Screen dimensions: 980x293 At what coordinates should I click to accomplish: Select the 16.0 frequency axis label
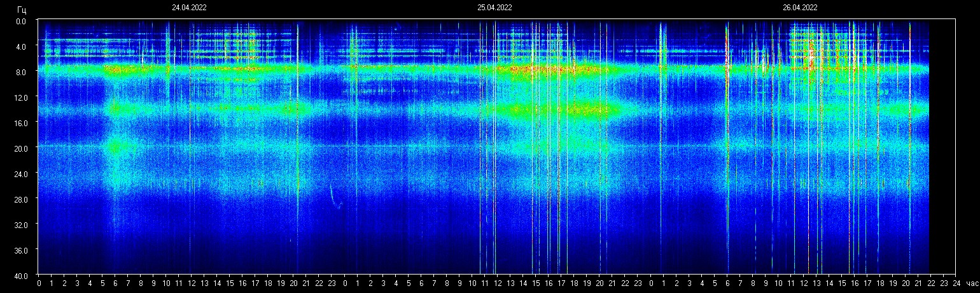click(20, 123)
